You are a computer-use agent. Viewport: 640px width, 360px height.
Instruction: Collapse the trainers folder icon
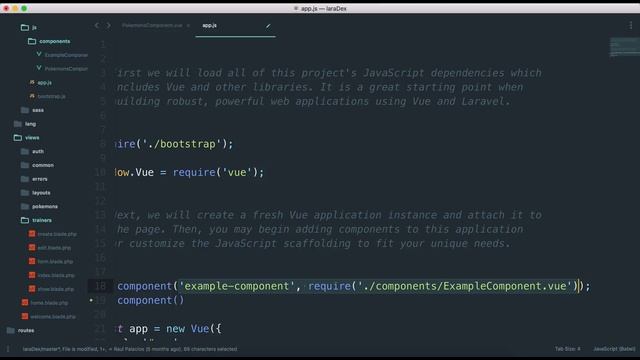coord(25,220)
